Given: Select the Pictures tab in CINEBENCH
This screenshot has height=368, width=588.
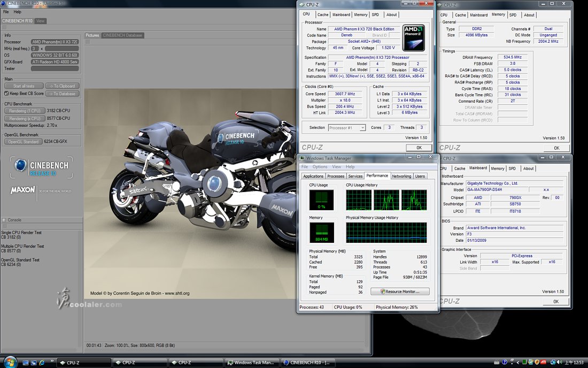Looking at the screenshot, I should click(x=92, y=35).
